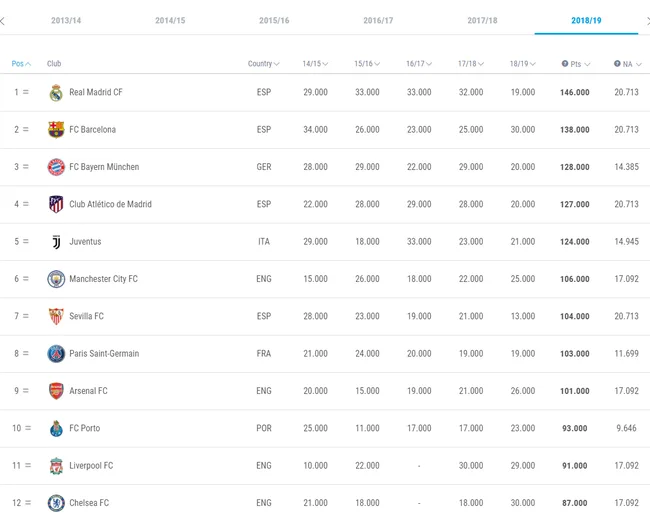Go to previous seasons with left arrow
This screenshot has width=650, height=521.
coord(2,21)
